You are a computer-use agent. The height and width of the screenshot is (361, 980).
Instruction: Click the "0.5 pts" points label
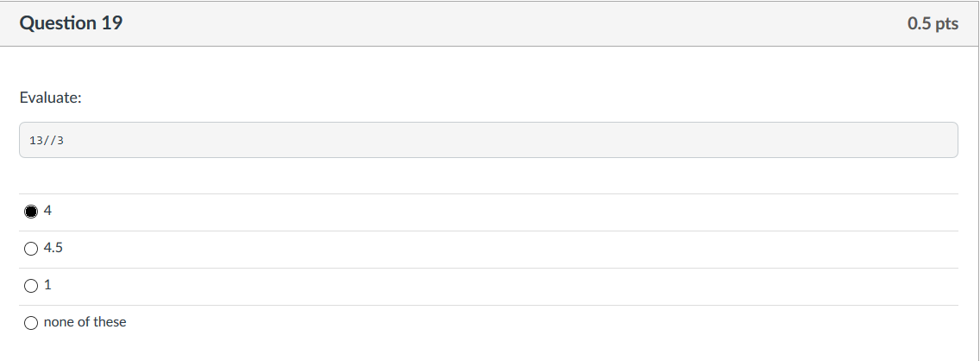point(933,24)
